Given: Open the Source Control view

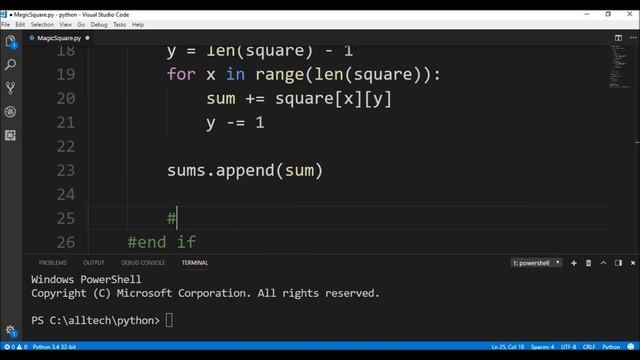Looking at the screenshot, I should click(10, 88).
